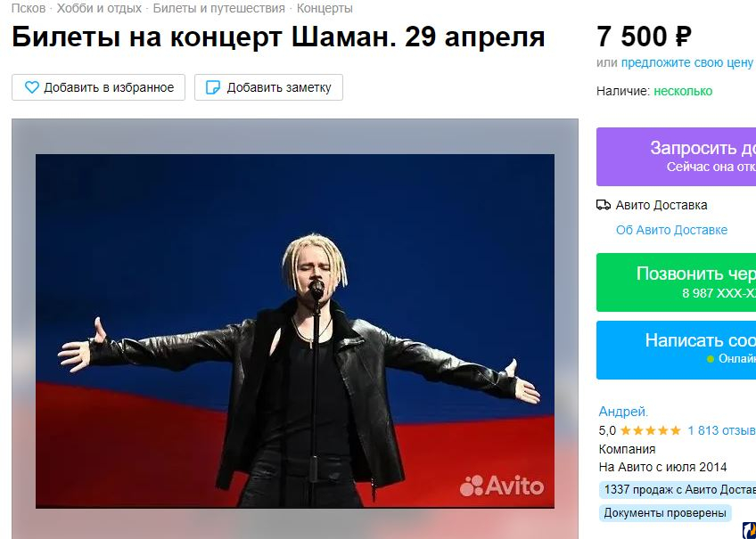Click the heart icon for favorites
This screenshot has height=539, width=756.
pyautogui.click(x=32, y=87)
